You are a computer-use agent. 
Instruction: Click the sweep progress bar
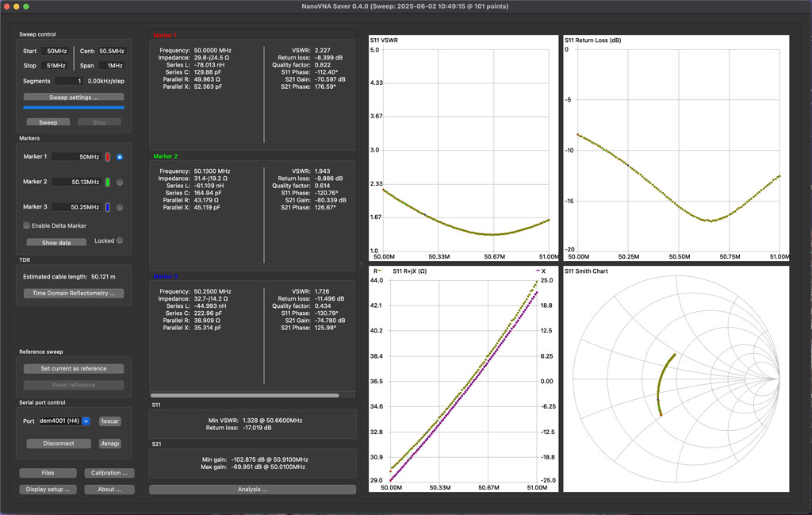(74, 107)
